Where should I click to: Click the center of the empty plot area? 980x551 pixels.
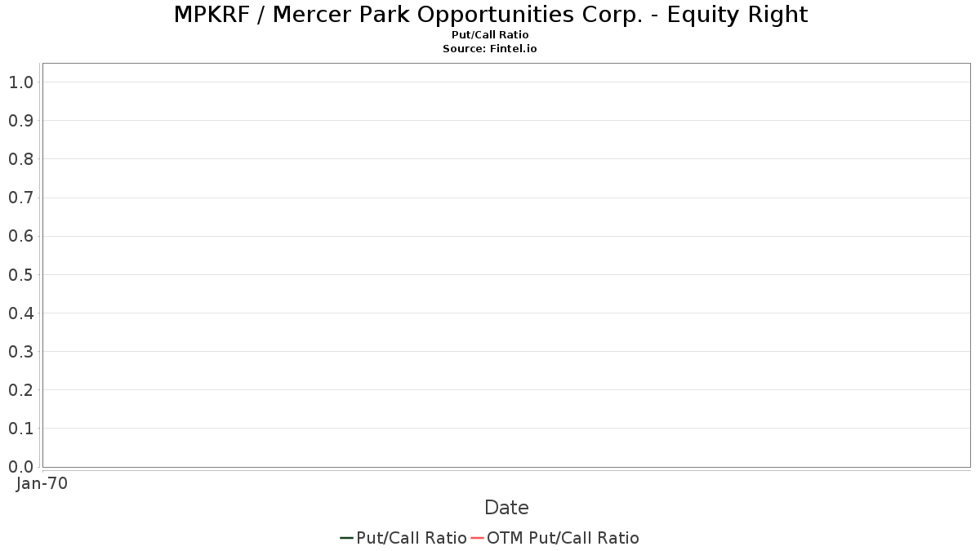click(506, 265)
